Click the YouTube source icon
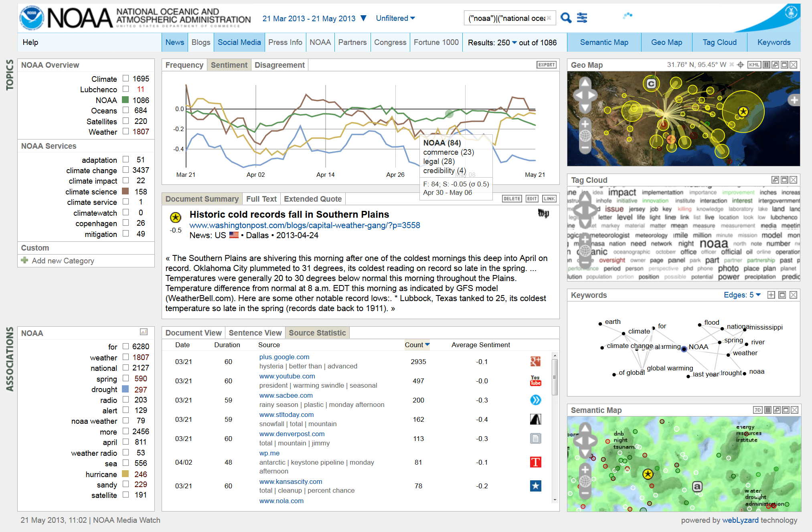 click(535, 380)
